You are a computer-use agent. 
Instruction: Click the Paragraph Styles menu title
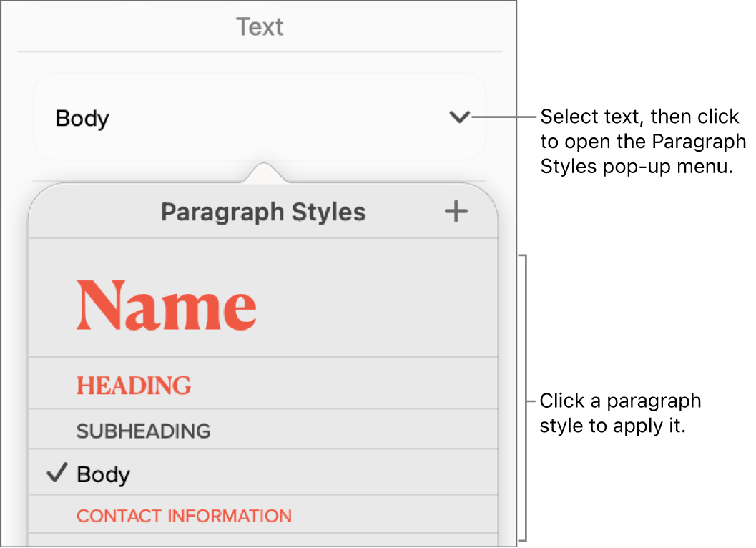pos(264,212)
